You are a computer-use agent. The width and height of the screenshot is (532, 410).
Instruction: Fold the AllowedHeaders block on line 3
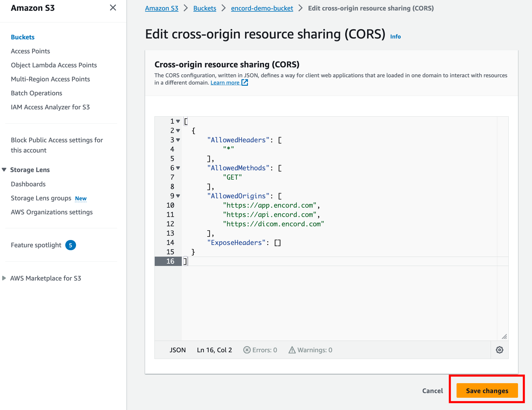pos(178,140)
